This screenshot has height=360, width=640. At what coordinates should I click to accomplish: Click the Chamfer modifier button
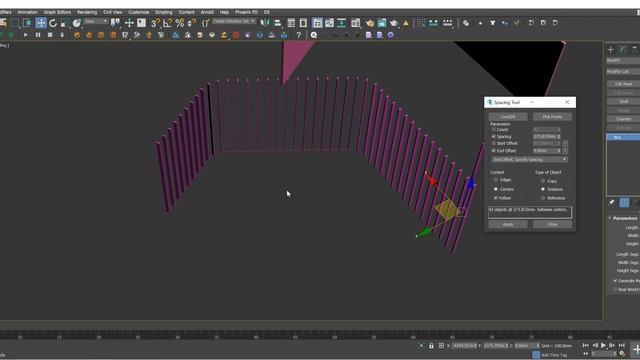[x=624, y=119]
